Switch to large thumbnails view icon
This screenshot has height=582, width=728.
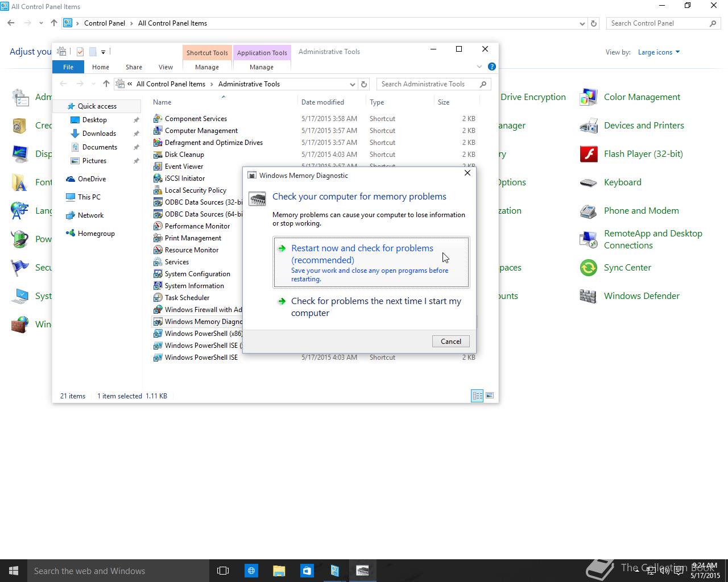click(x=490, y=396)
